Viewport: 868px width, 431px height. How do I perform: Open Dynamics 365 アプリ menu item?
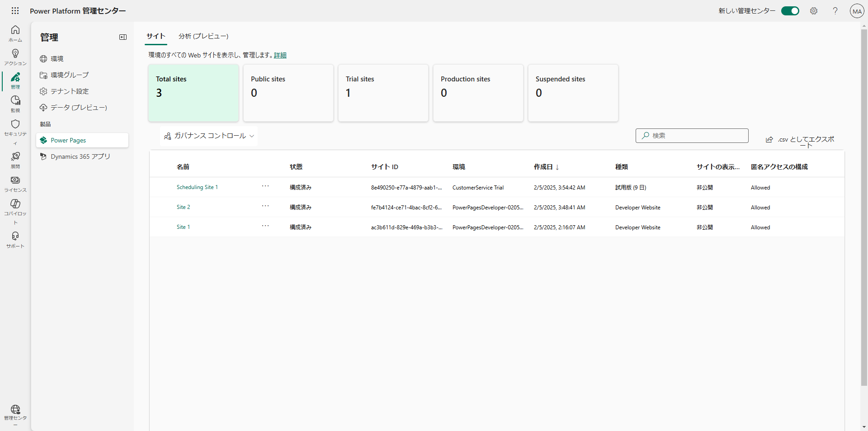[x=82, y=156]
